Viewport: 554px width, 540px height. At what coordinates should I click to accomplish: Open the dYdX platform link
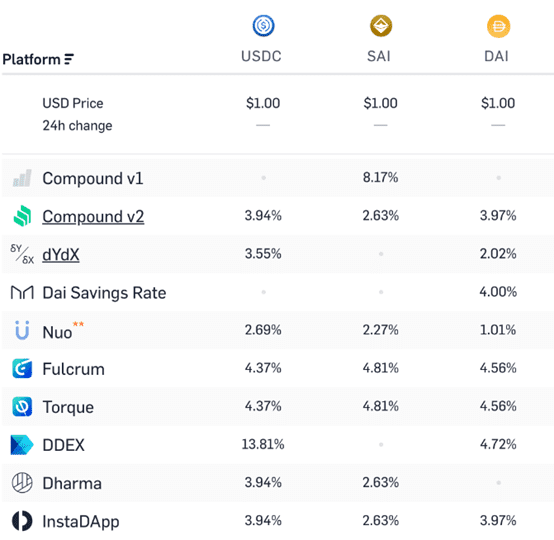(61, 254)
